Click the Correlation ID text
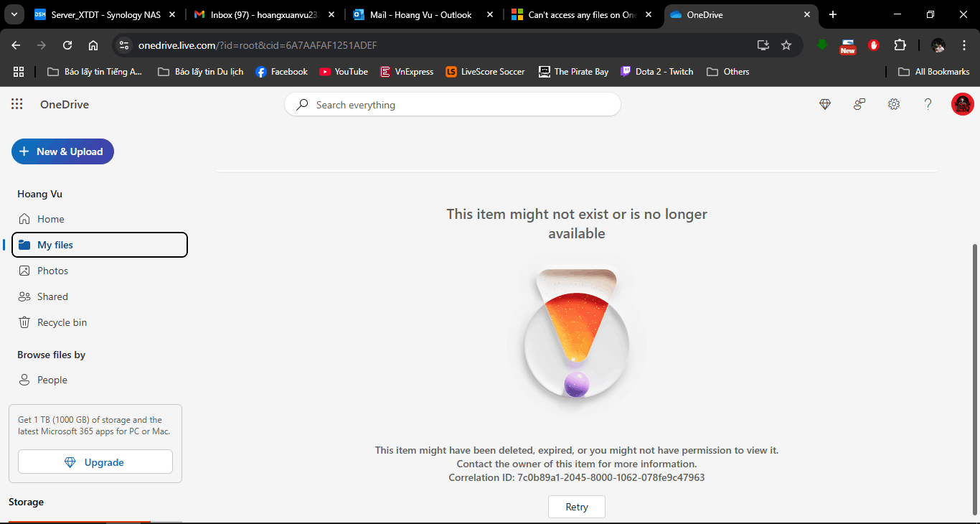The height and width of the screenshot is (524, 980). click(x=577, y=477)
